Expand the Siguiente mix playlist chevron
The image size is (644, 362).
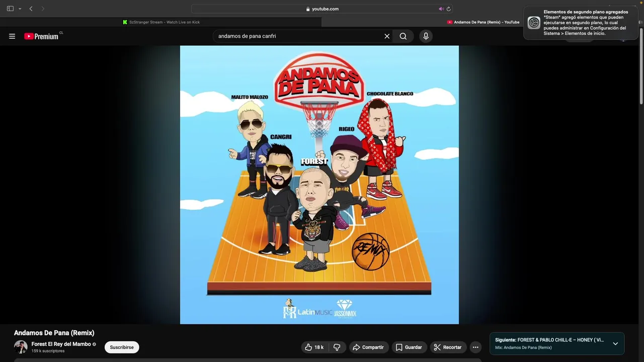[615, 343]
